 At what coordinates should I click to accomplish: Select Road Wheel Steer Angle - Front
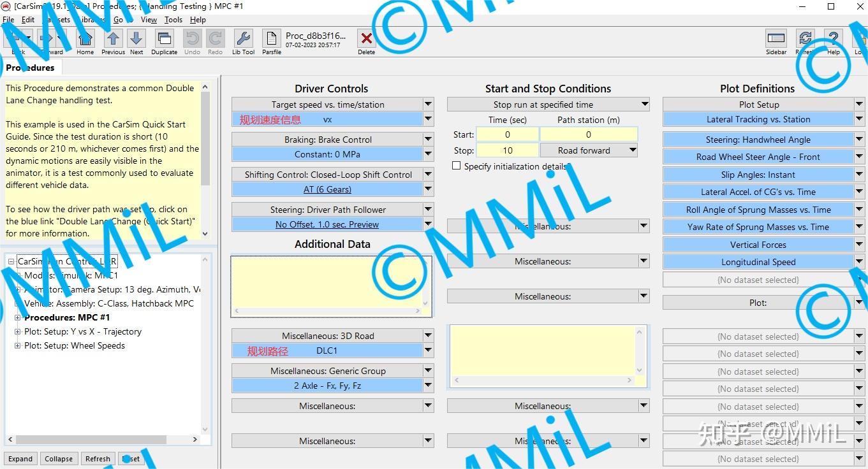(758, 157)
